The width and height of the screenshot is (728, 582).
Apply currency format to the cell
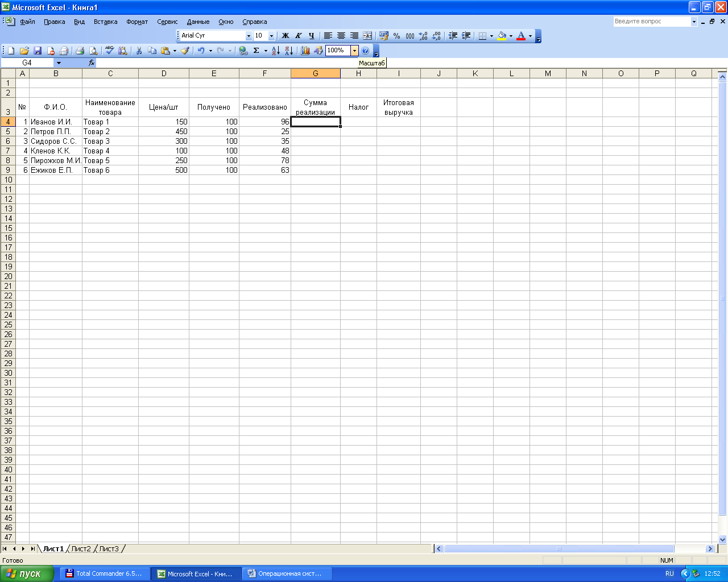click(383, 36)
